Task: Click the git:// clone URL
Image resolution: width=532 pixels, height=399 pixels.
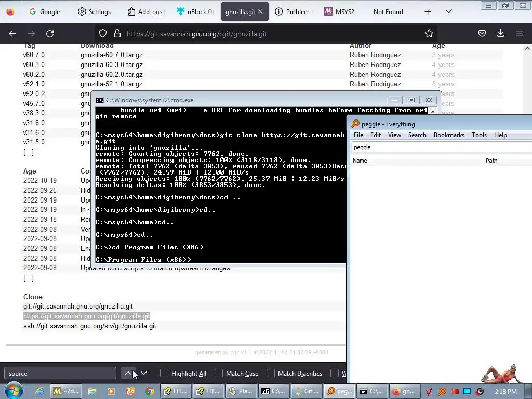Action: (x=78, y=307)
